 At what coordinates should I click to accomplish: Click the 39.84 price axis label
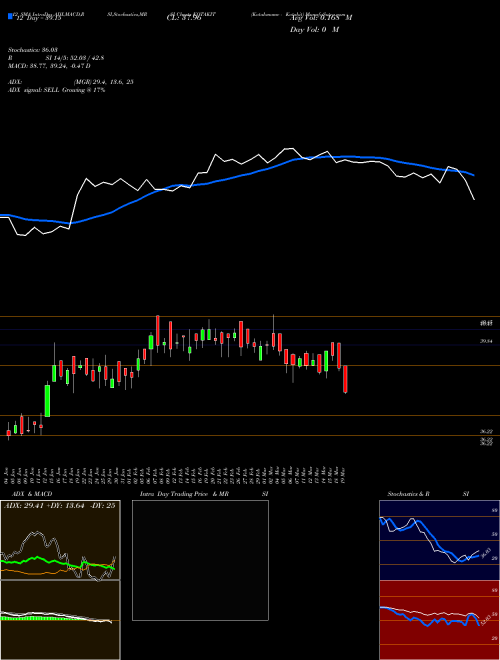tap(486, 342)
